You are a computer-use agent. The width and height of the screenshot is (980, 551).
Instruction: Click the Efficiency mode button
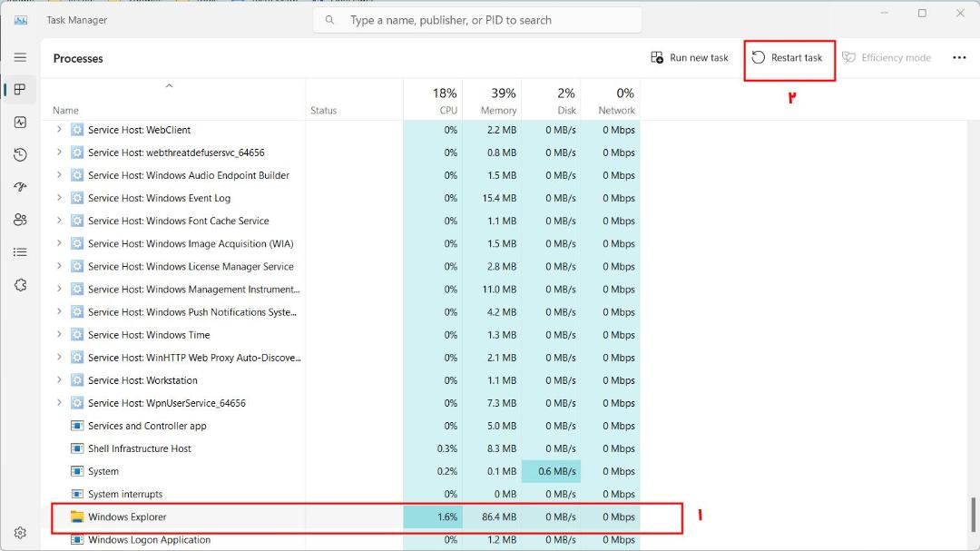pos(887,57)
